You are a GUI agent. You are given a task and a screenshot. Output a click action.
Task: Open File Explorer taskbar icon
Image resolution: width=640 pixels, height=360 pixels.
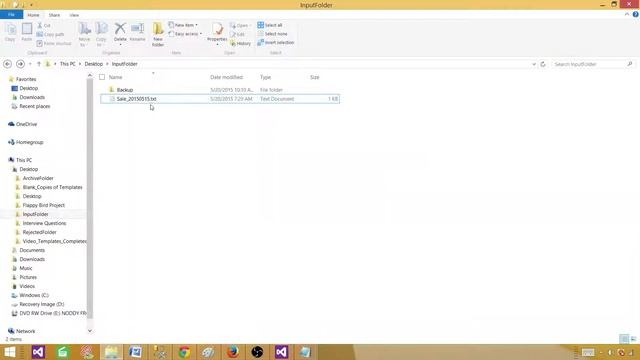coord(111,352)
